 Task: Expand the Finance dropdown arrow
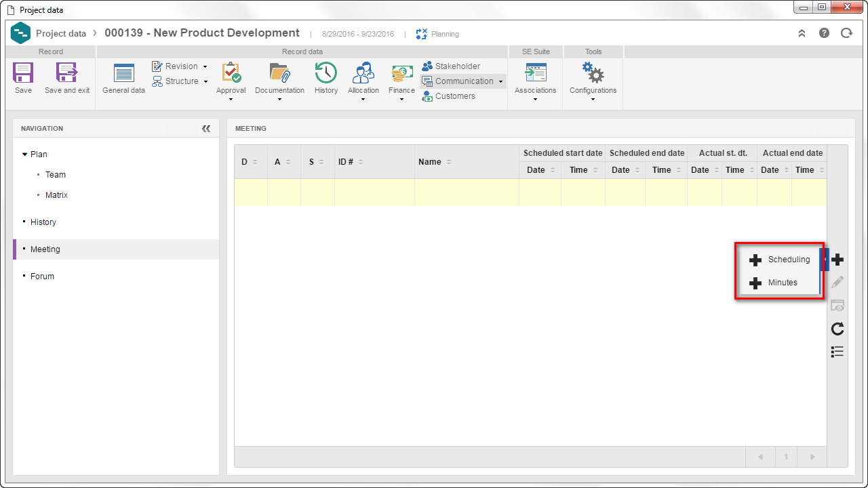click(x=402, y=100)
